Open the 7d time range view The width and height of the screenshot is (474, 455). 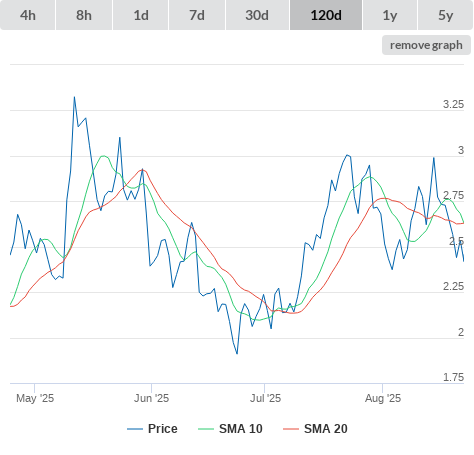click(x=197, y=15)
